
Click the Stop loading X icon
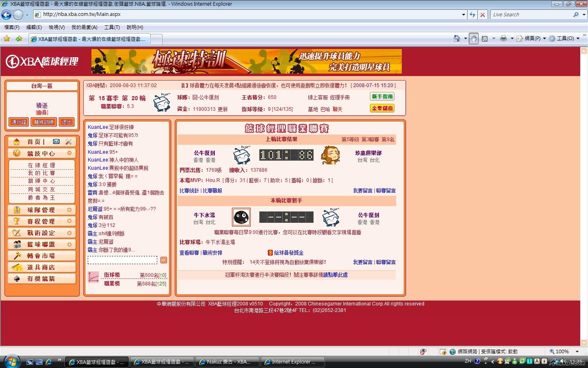483,14
